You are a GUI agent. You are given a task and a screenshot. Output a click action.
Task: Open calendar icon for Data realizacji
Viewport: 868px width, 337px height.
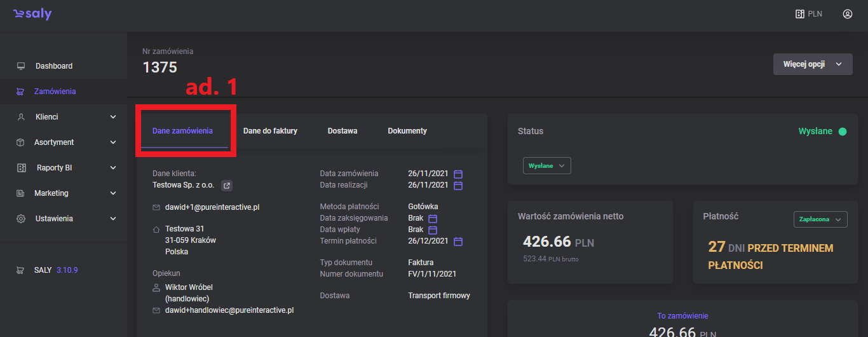(x=458, y=185)
